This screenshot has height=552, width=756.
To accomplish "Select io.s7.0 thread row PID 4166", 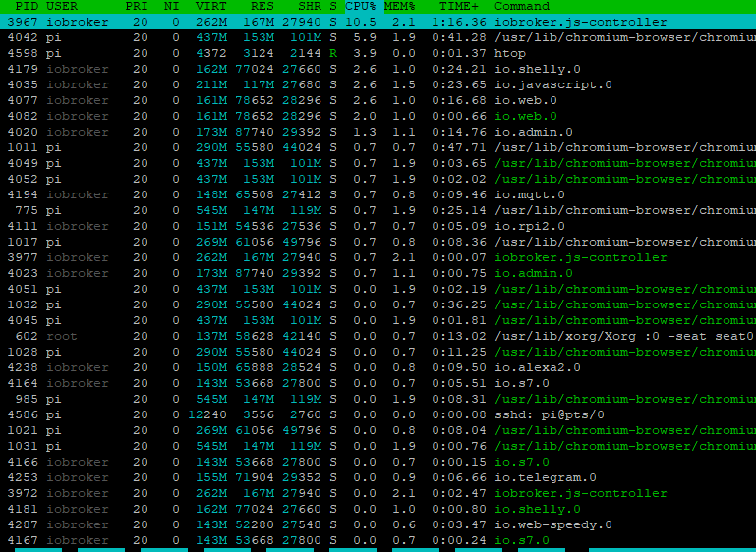I will pos(378,462).
